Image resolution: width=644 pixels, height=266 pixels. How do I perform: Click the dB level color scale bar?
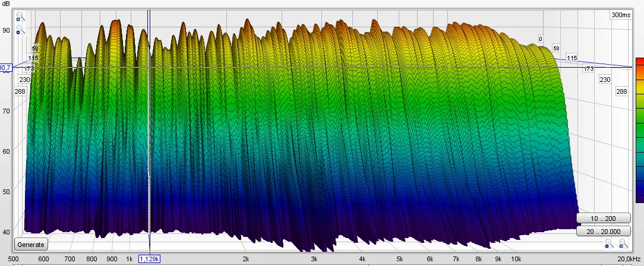[640, 130]
